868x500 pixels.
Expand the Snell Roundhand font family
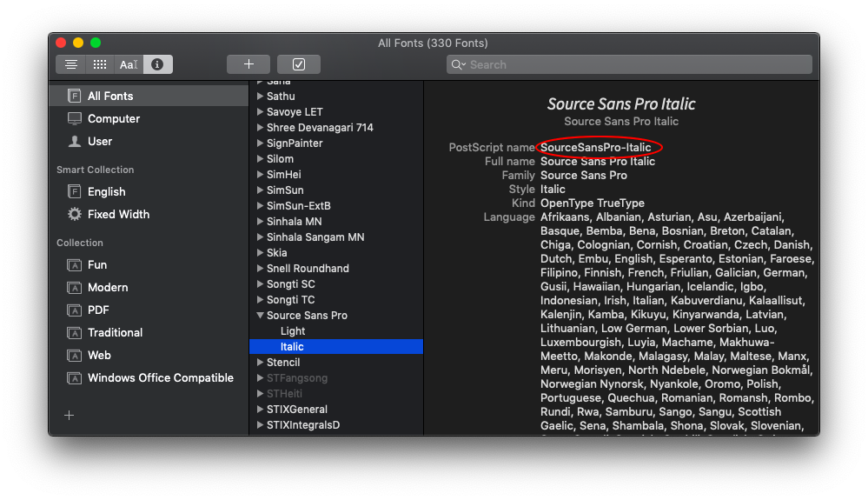click(x=260, y=269)
